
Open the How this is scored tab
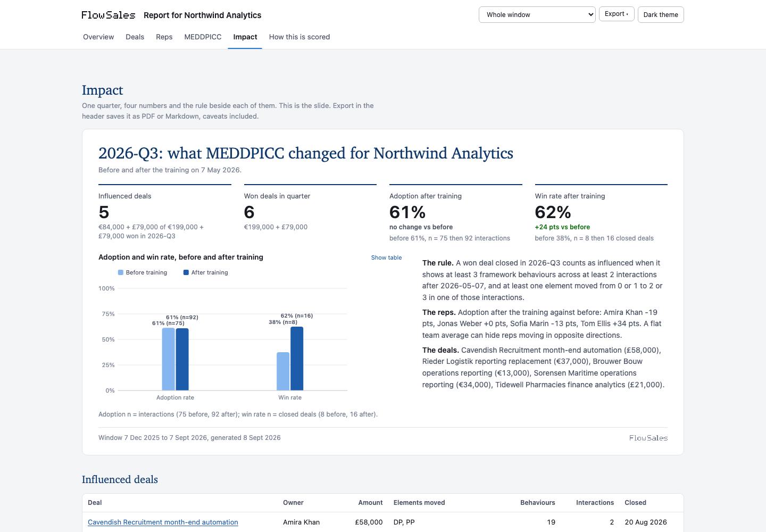299,37
